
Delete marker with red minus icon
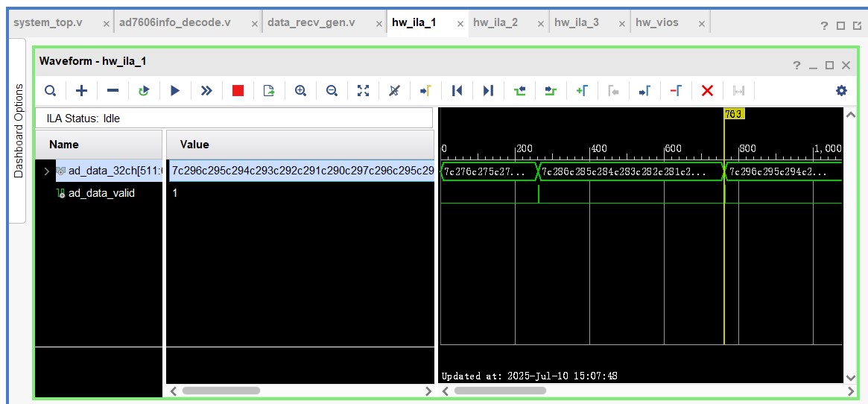click(x=675, y=91)
